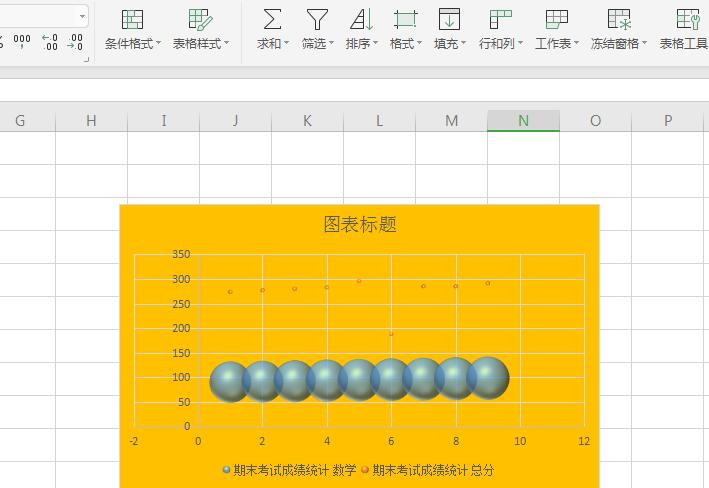This screenshot has height=488, width=709.
Task: Click the 行和列 rows and columns icon
Action: [x=500, y=19]
